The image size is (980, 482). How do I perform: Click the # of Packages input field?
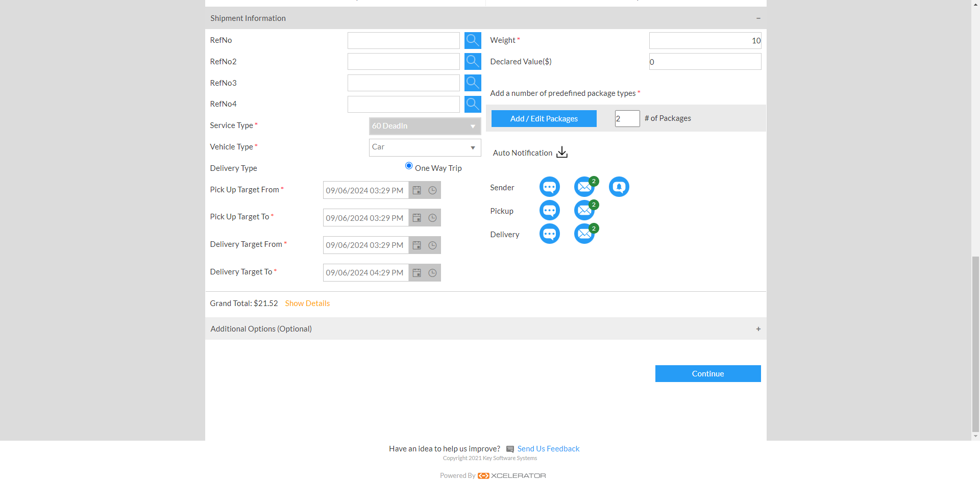pos(627,118)
